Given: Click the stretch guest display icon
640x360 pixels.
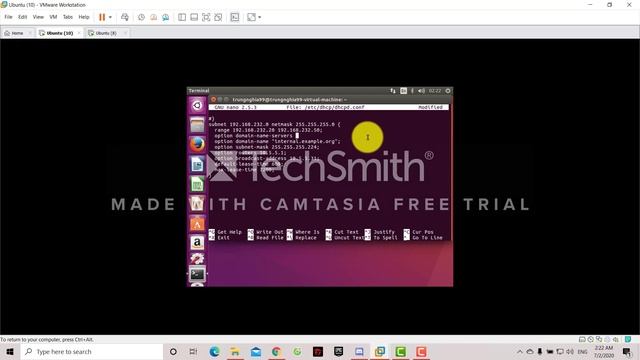Looking at the screenshot, I should [251, 17].
